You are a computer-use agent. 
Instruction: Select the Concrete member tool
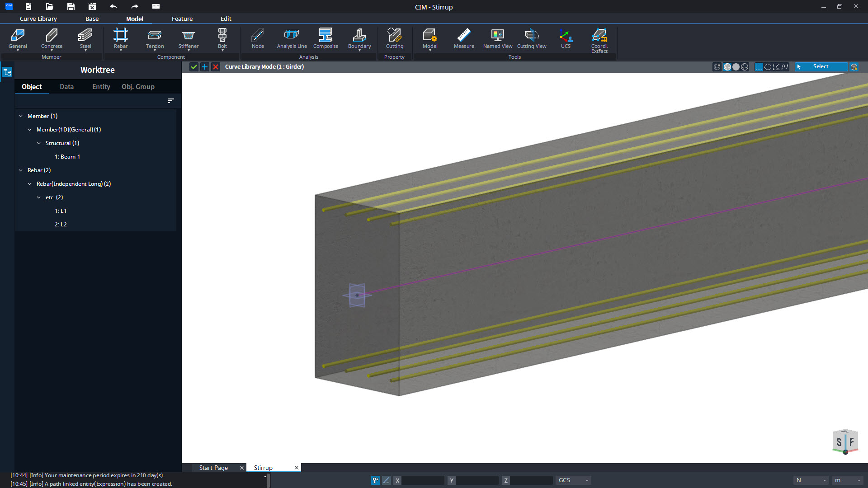[x=52, y=39]
